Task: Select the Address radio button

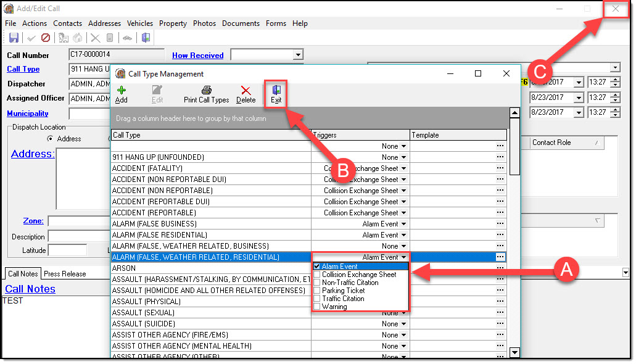Action: (50, 139)
